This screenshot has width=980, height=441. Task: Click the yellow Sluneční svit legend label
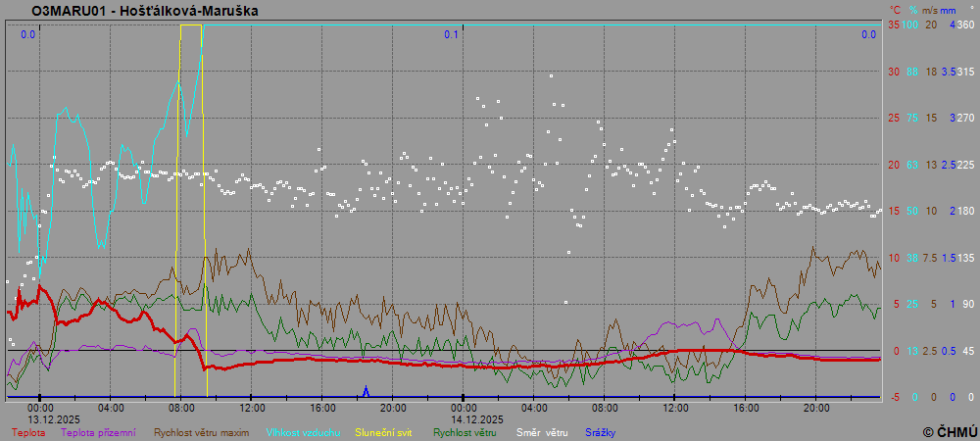tap(383, 431)
